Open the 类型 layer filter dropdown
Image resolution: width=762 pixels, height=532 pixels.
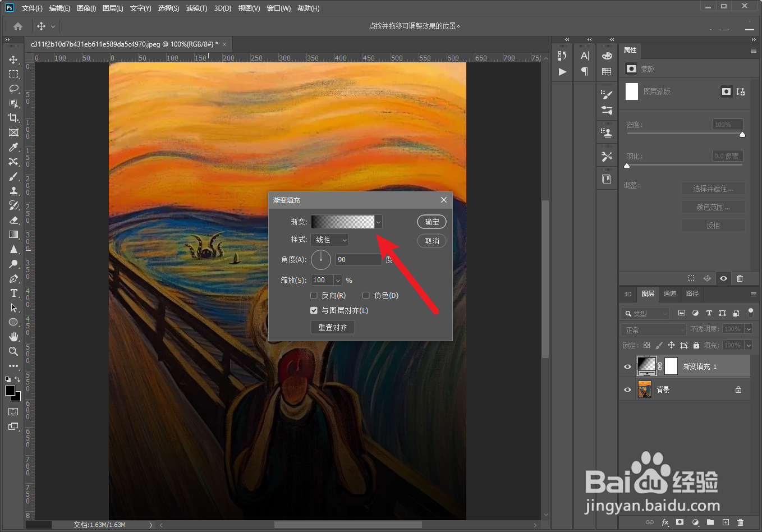tap(645, 313)
